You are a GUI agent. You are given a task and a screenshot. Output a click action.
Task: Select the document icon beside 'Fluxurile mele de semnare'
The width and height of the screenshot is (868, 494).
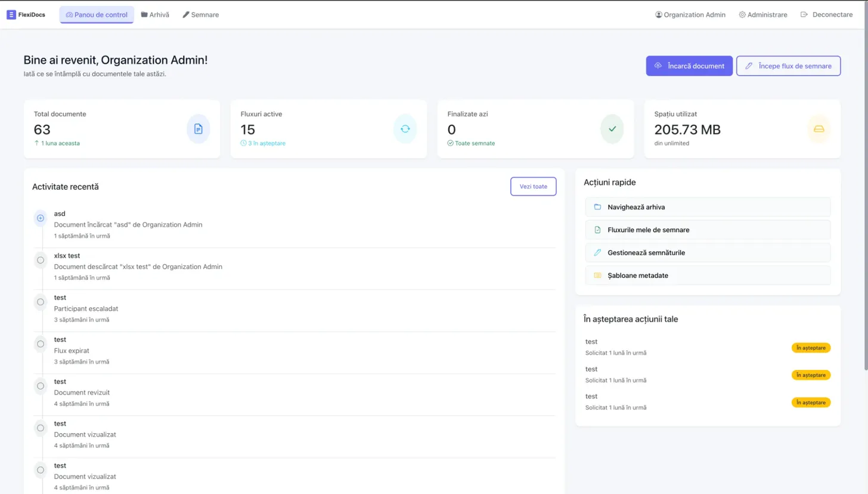598,230
